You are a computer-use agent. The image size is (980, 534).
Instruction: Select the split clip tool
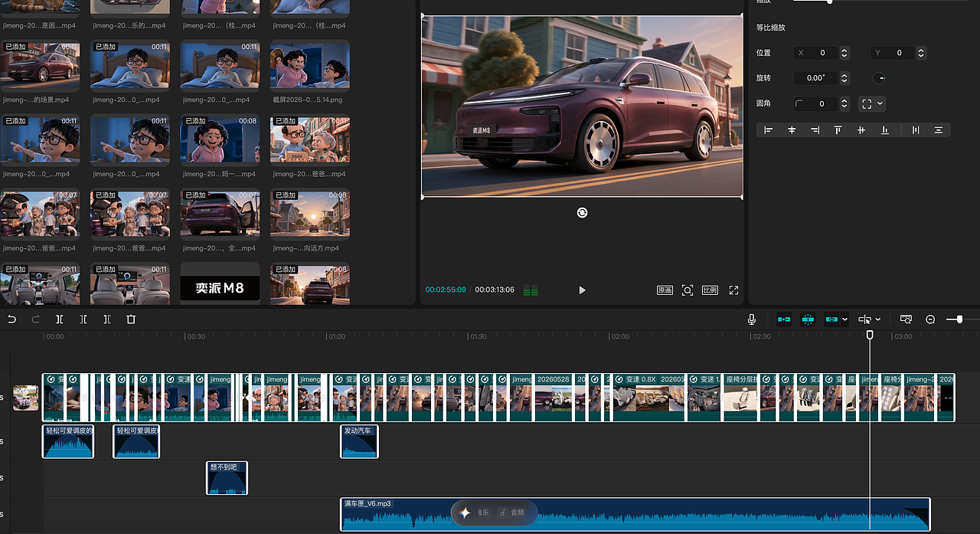tap(60, 319)
